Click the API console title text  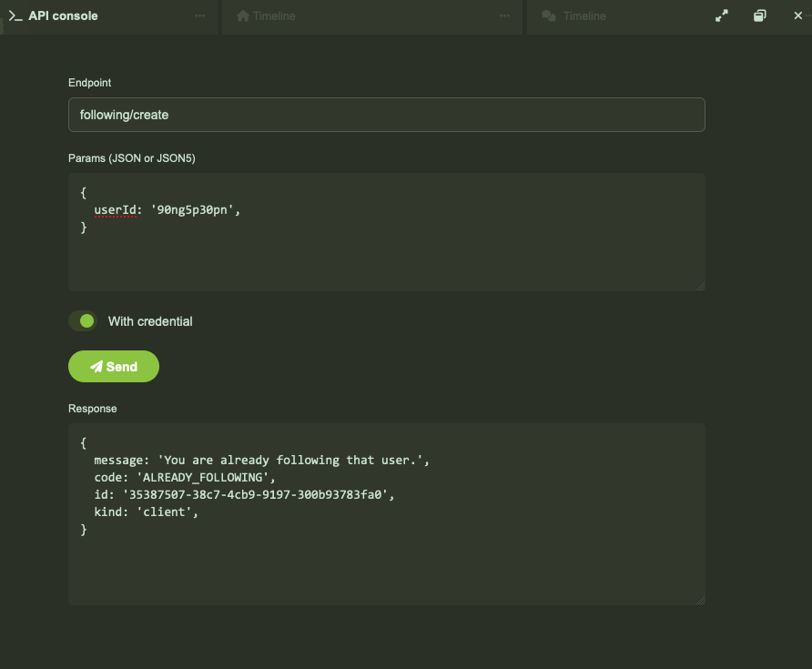[63, 15]
